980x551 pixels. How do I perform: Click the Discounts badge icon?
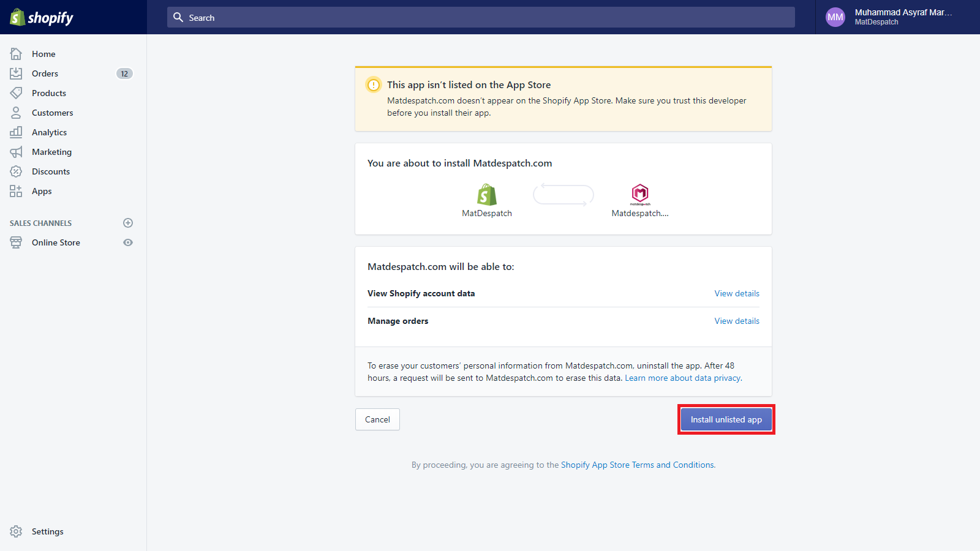pyautogui.click(x=16, y=171)
